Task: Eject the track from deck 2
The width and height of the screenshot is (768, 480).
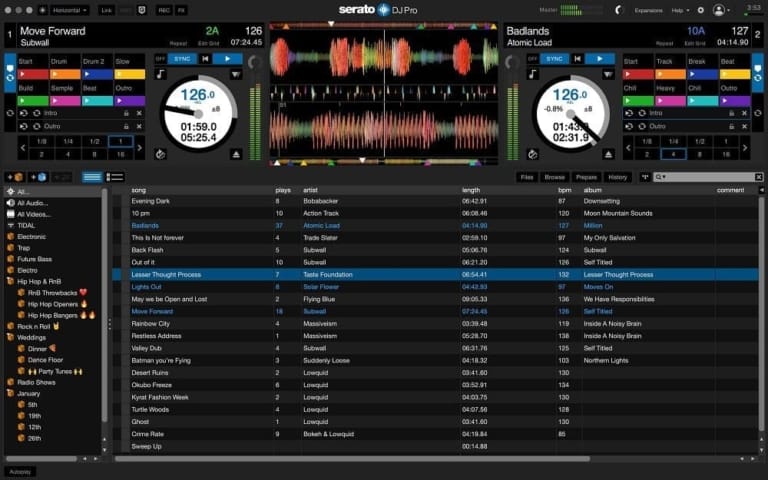Action: (608, 154)
